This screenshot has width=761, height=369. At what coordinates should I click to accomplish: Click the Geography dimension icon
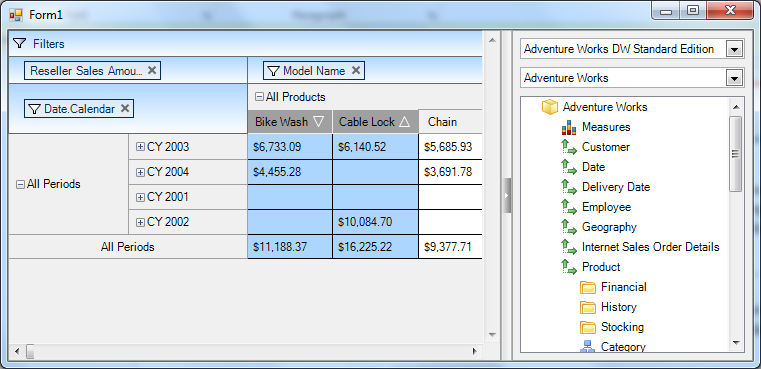pyautogui.click(x=569, y=227)
